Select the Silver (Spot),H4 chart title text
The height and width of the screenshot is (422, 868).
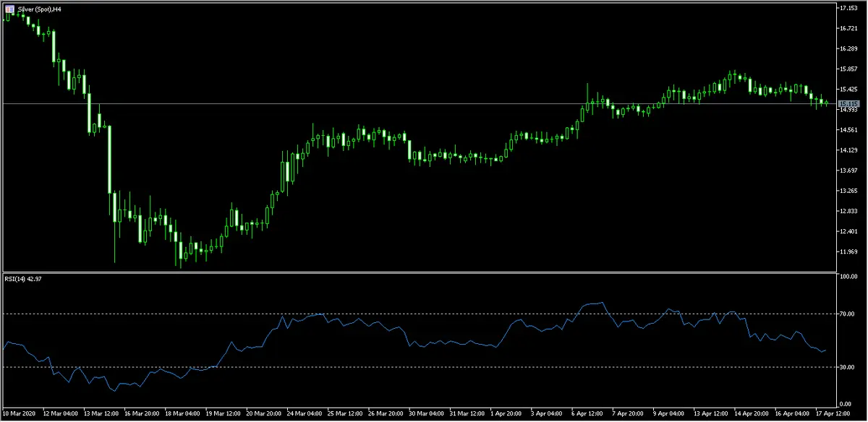36,7
